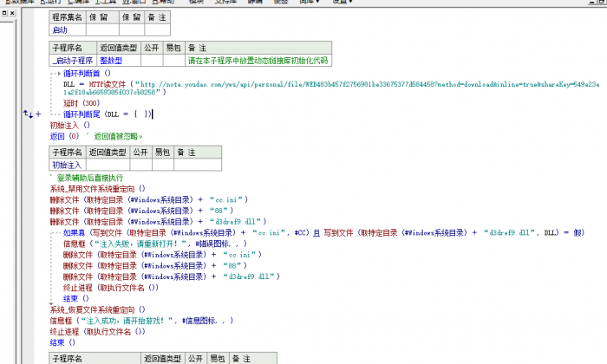Screen dimensions: 607x364
Task: Toggle the 公开 cell of _启动子程序
Action: (152, 61)
